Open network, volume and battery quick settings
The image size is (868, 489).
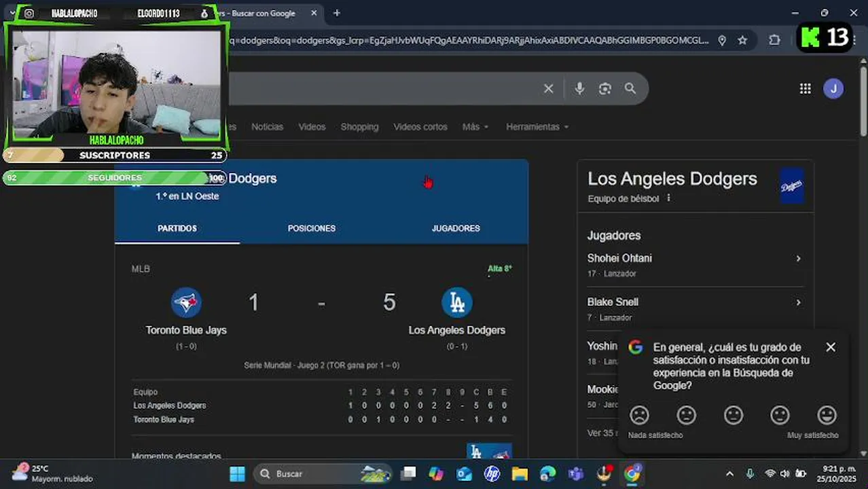[x=785, y=473]
